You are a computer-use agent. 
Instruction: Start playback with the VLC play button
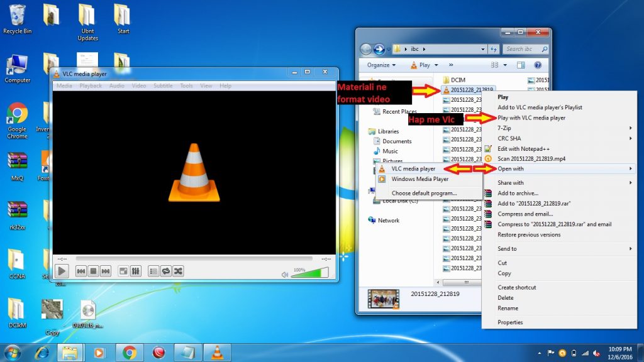[x=62, y=271]
